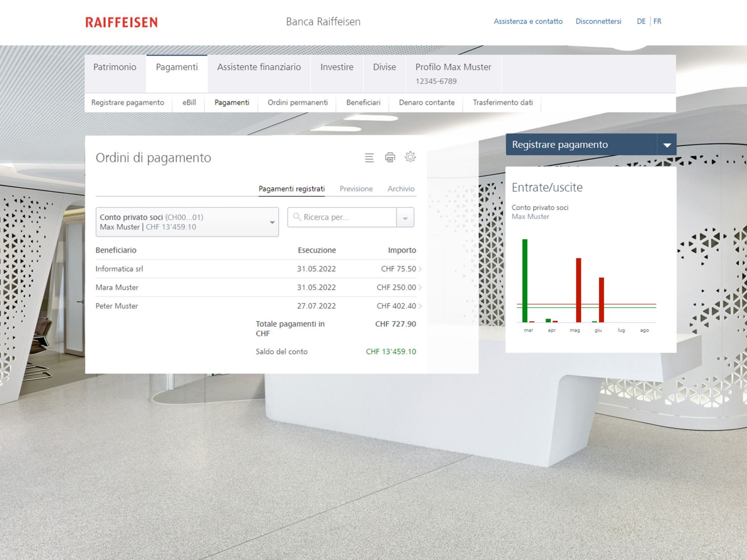Open the eBill submenu item
The height and width of the screenshot is (560, 747).
(x=189, y=103)
